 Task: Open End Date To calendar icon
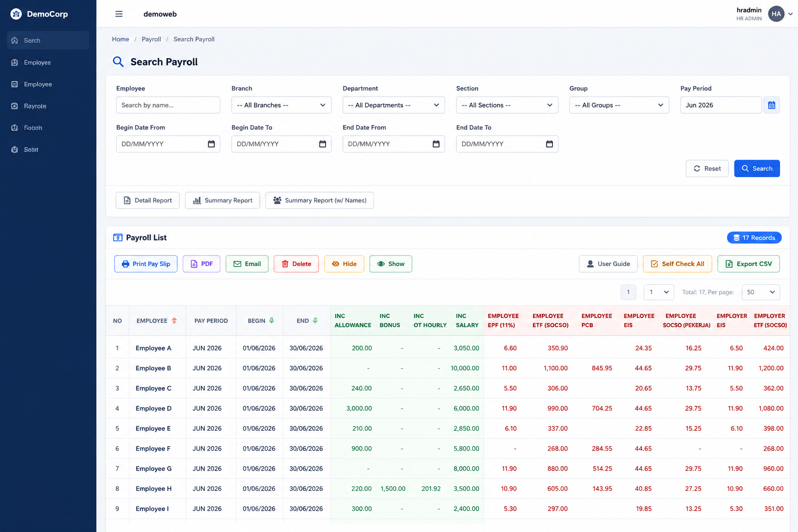(550, 144)
